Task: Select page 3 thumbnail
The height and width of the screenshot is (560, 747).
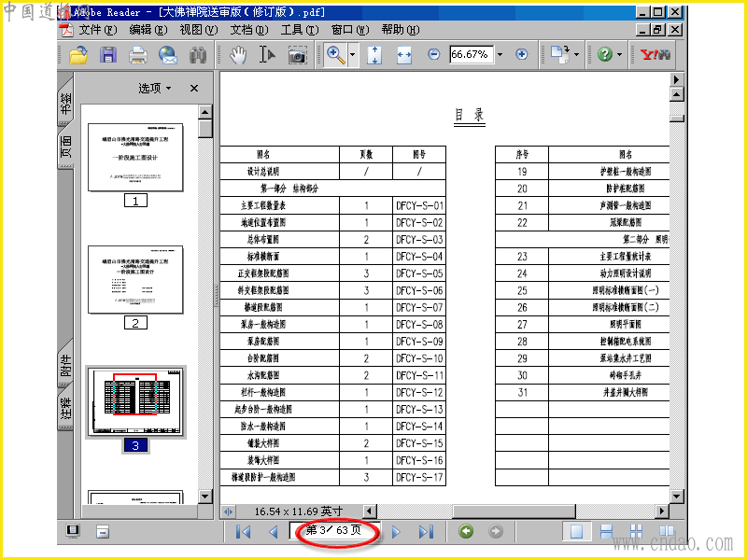Action: 135,402
